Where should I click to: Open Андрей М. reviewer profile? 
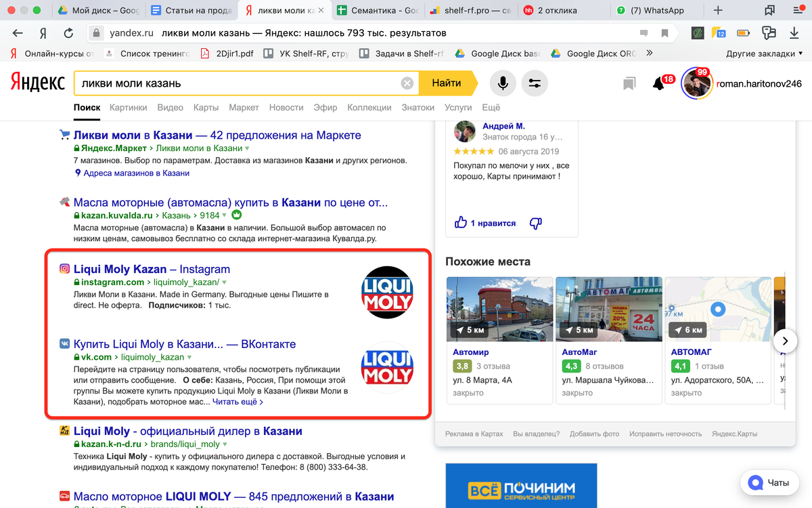pos(503,126)
